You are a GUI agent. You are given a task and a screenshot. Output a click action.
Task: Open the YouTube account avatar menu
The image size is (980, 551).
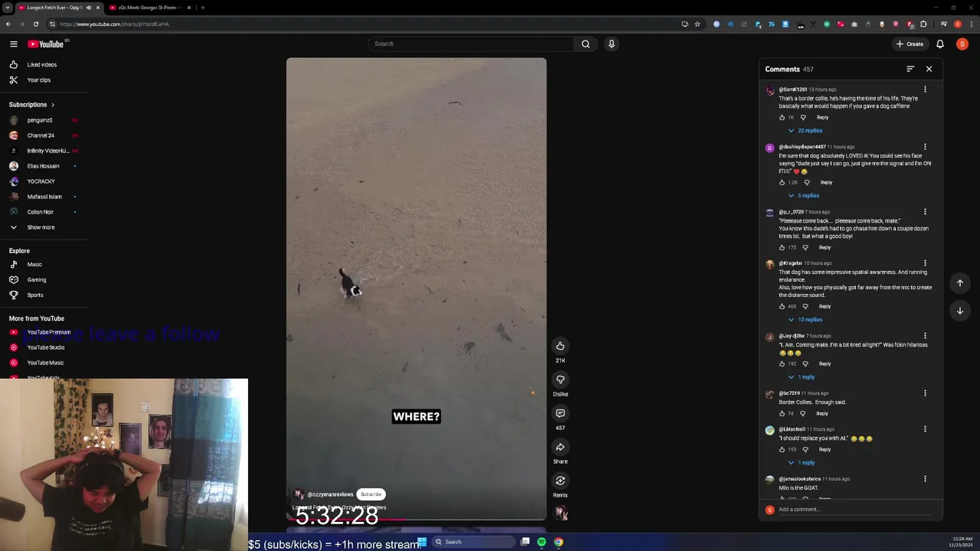(962, 44)
